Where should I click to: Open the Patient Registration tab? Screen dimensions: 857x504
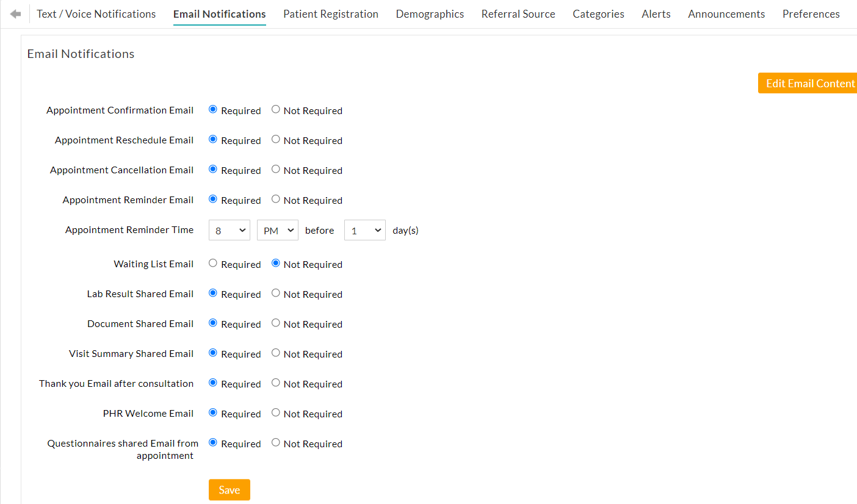[330, 13]
